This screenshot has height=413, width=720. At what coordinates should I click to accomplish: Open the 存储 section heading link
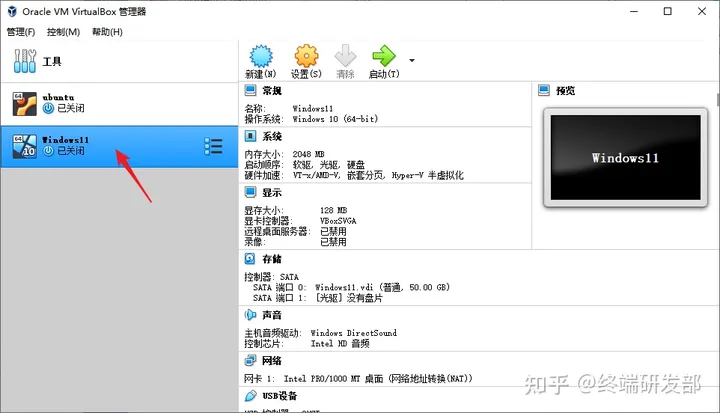(x=272, y=259)
